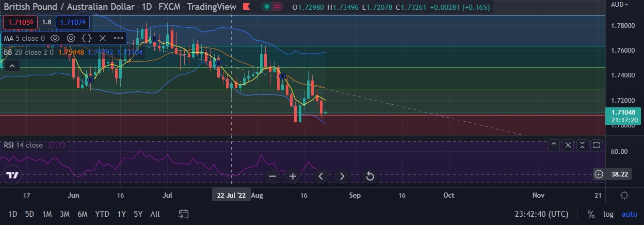Open go-to-date calendar icon
The width and height of the screenshot is (644, 225).
pos(183,214)
